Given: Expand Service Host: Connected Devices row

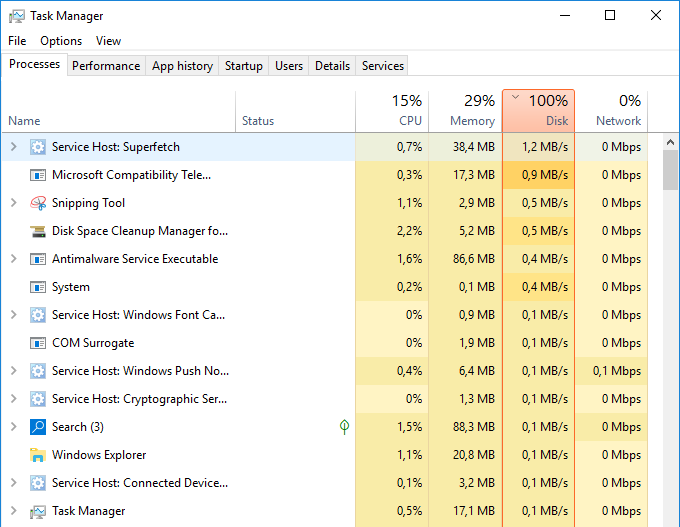Looking at the screenshot, I should (x=14, y=482).
